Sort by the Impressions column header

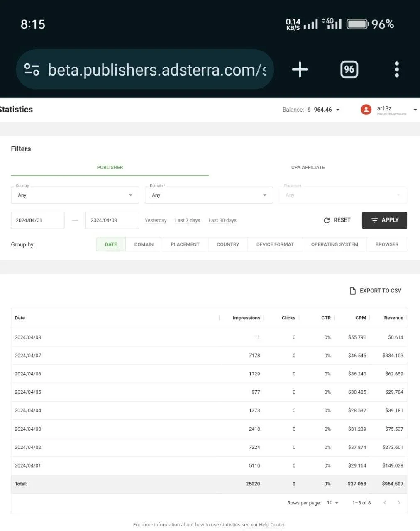pyautogui.click(x=247, y=318)
